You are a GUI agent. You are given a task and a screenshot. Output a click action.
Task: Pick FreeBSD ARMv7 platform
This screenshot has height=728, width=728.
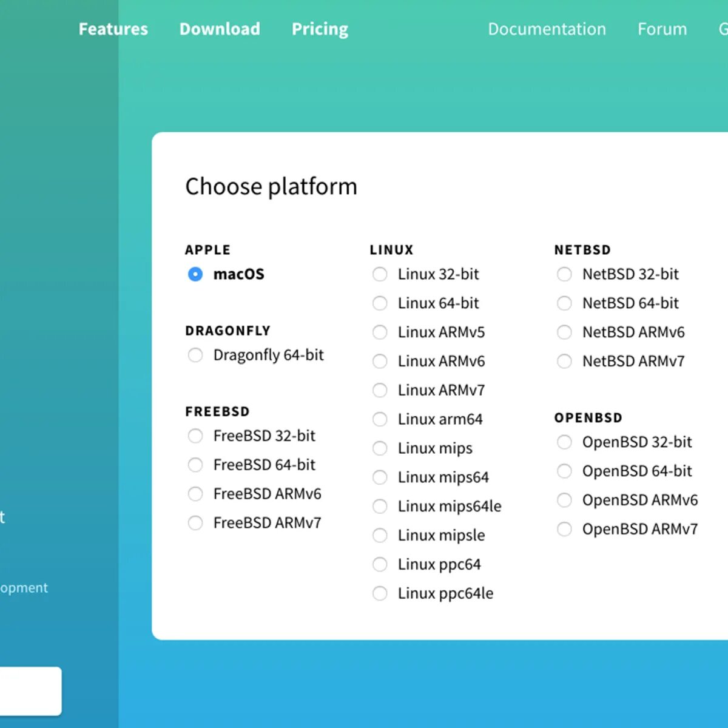pos(195,523)
